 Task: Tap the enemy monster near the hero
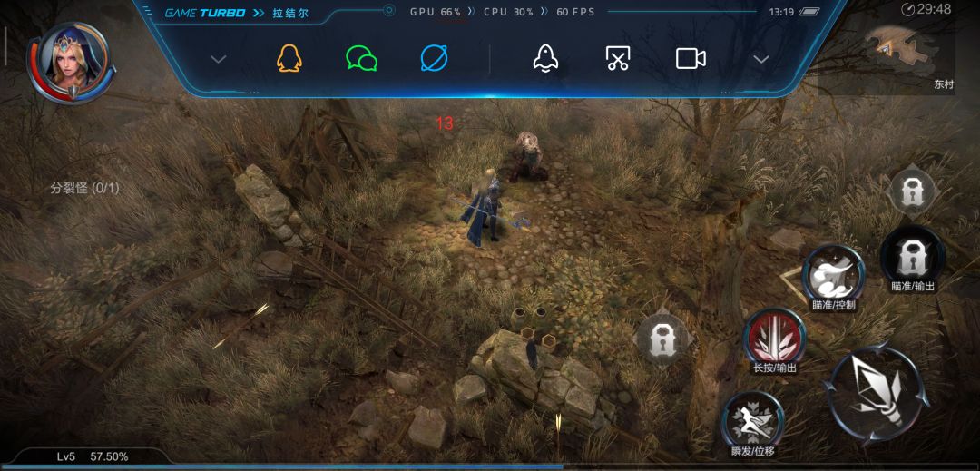(529, 156)
